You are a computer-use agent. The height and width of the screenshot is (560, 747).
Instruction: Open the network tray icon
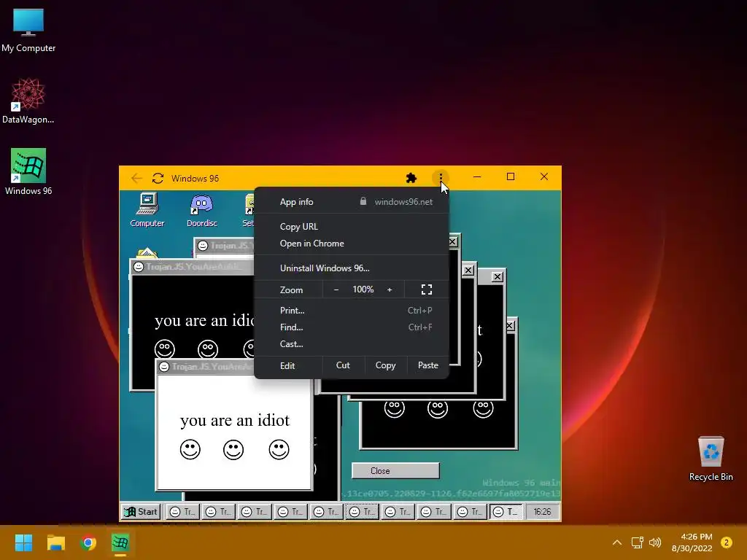tap(638, 542)
